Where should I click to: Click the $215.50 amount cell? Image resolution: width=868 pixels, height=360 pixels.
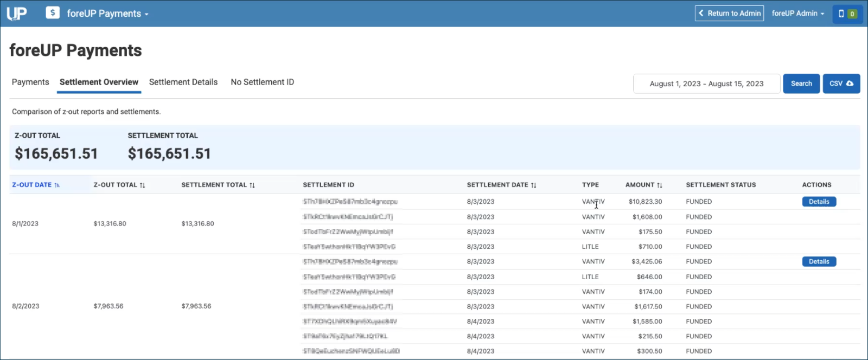coord(650,337)
